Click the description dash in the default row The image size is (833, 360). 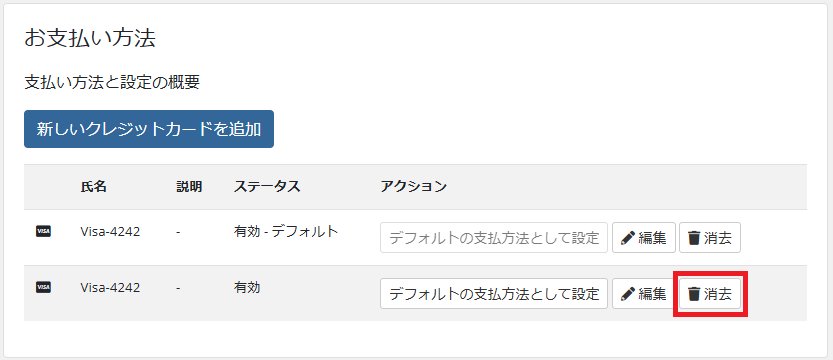(179, 232)
